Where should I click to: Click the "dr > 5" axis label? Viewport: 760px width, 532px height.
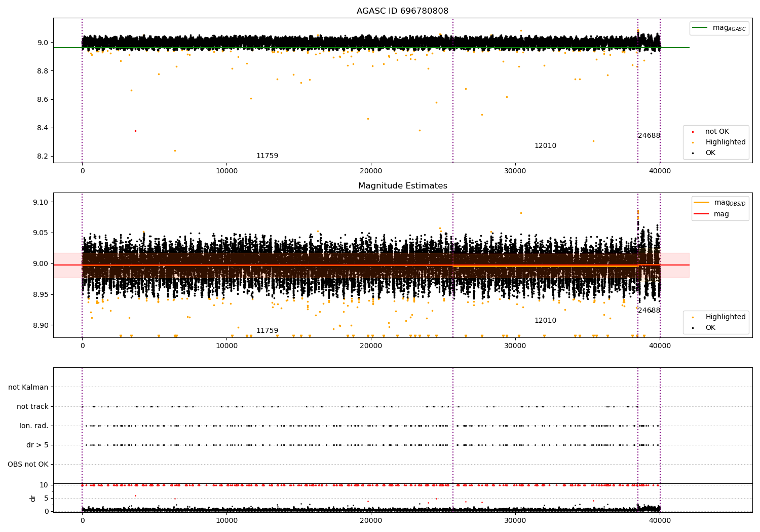37,445
